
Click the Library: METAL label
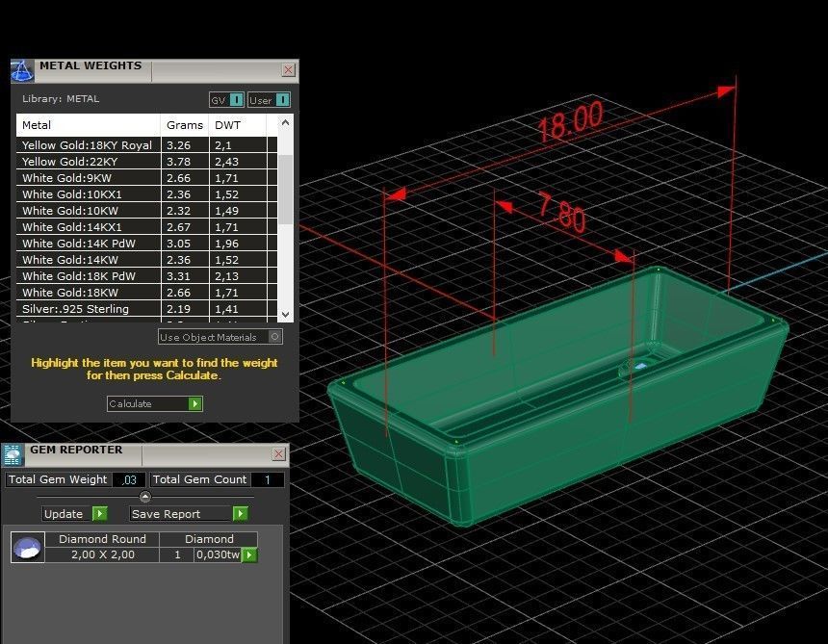(61, 99)
